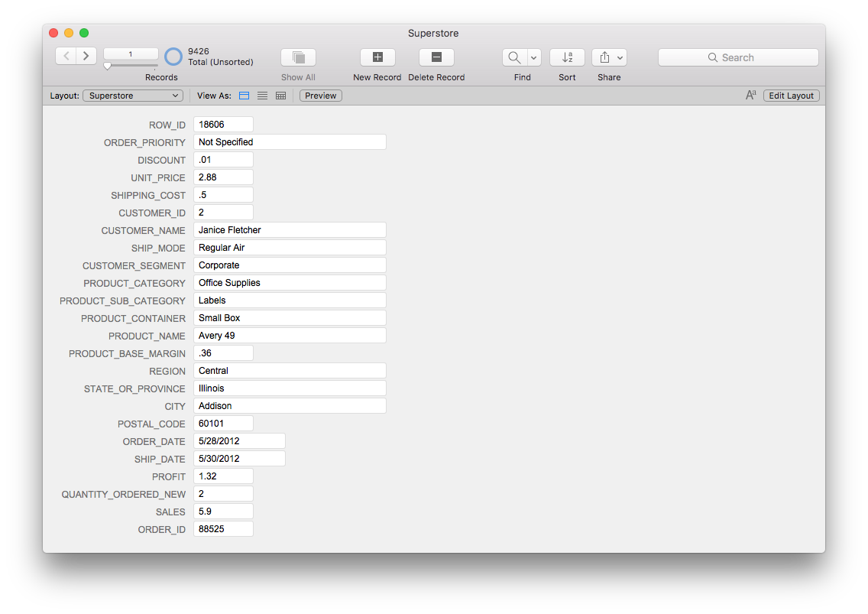
Task: Go to the previous record arrow
Action: (x=66, y=56)
